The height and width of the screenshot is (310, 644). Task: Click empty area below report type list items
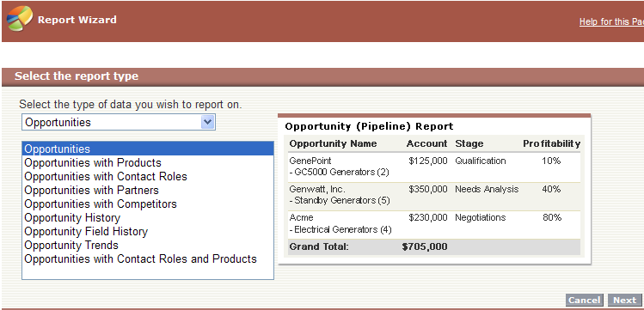tap(148, 272)
